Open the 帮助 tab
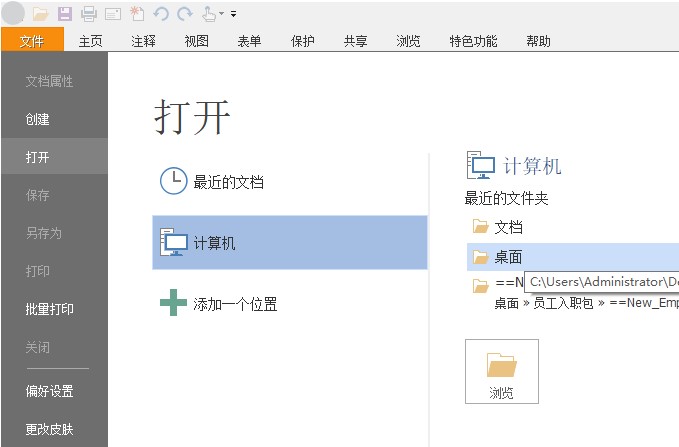Image resolution: width=679 pixels, height=447 pixels. [538, 41]
